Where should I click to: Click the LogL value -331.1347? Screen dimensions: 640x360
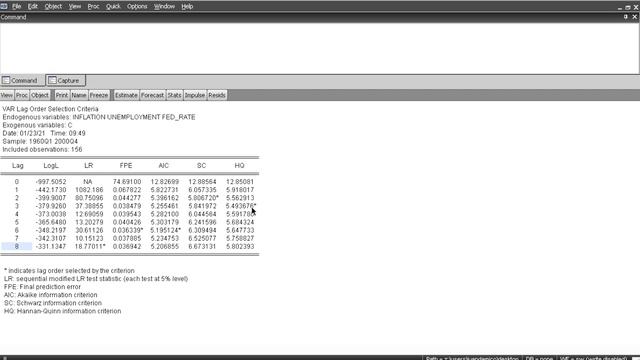51,247
